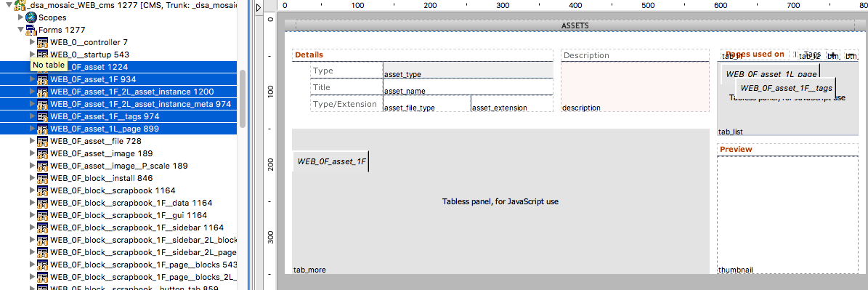The height and width of the screenshot is (290, 868).
Task: Expand the WEB_0F_block__scrapbook 1164 node
Action: 31,190
